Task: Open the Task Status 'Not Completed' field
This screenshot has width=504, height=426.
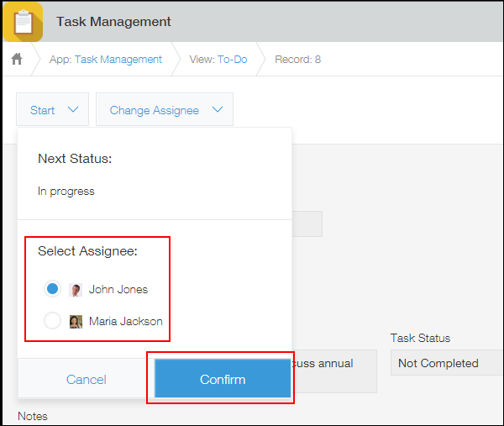Action: pos(447,364)
